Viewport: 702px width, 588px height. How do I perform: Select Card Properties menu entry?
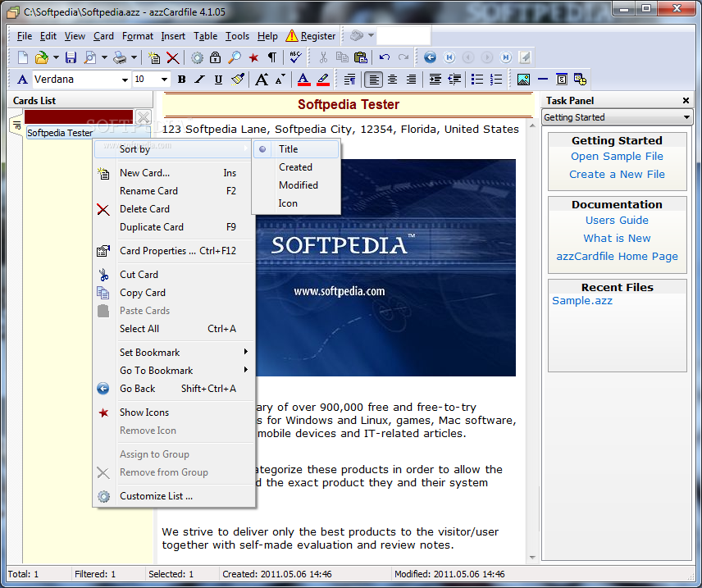pos(174,251)
